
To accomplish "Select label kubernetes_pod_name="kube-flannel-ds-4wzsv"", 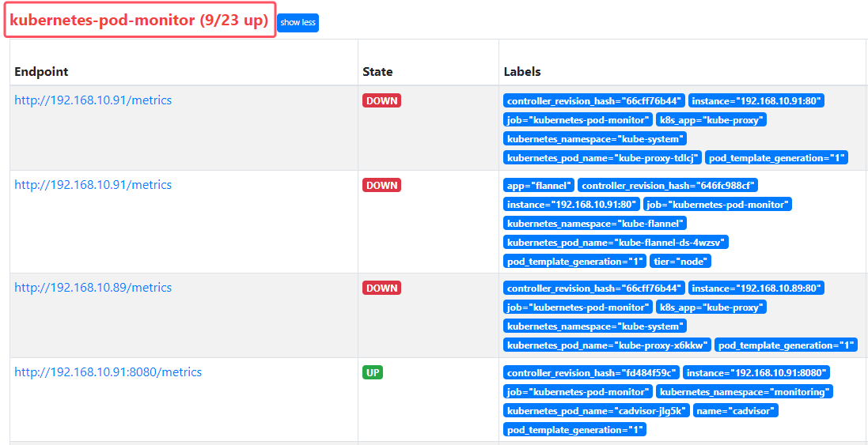I will click(x=616, y=242).
